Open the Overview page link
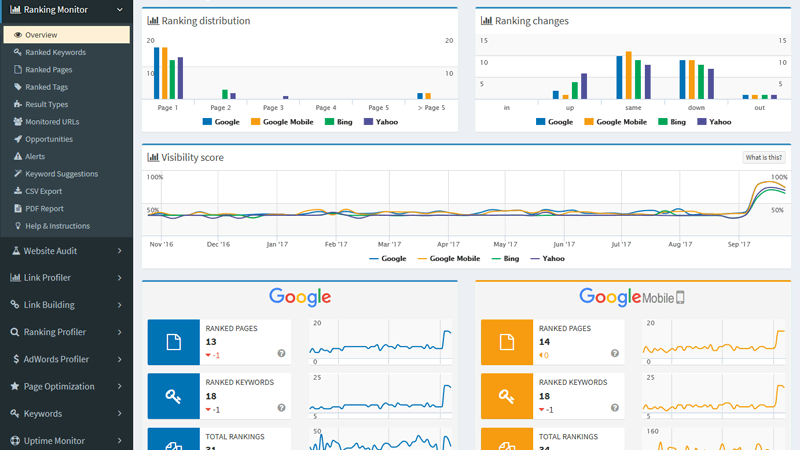Image resolution: width=800 pixels, height=450 pixels. tap(66, 35)
